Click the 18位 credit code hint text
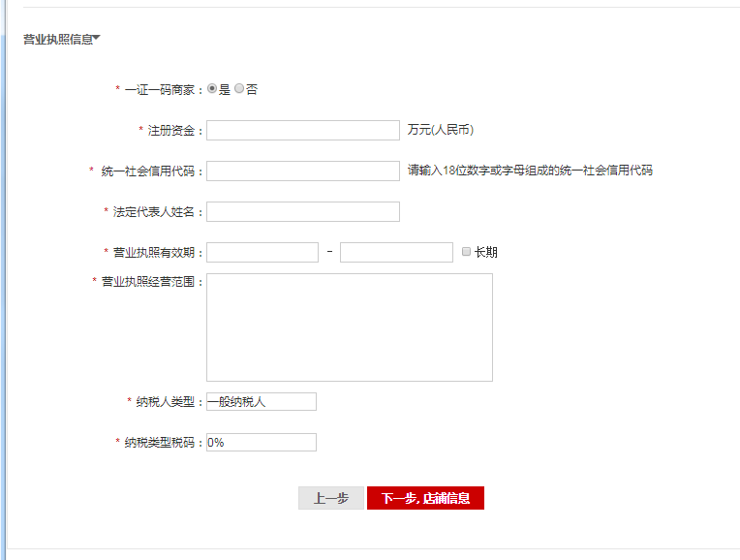 click(x=530, y=171)
